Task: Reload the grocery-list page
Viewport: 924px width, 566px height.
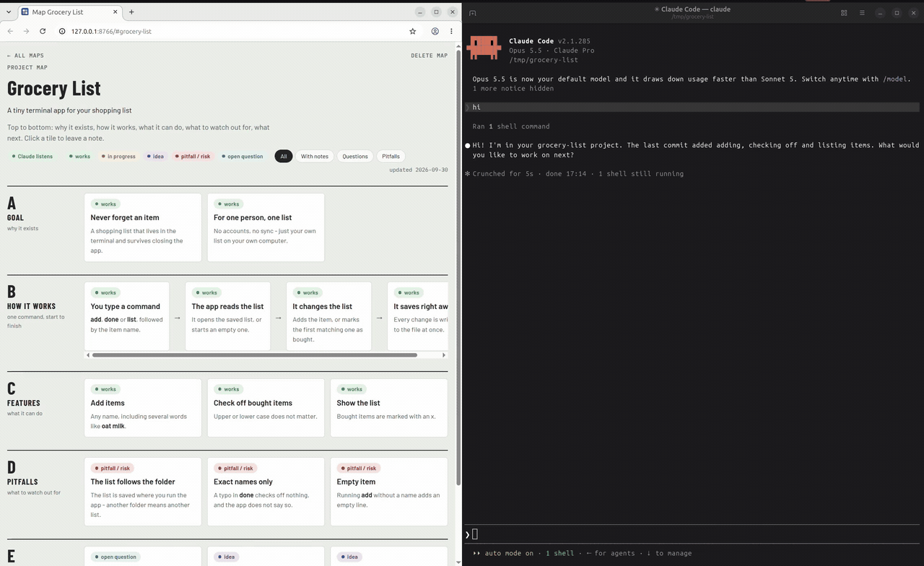Action: click(43, 31)
